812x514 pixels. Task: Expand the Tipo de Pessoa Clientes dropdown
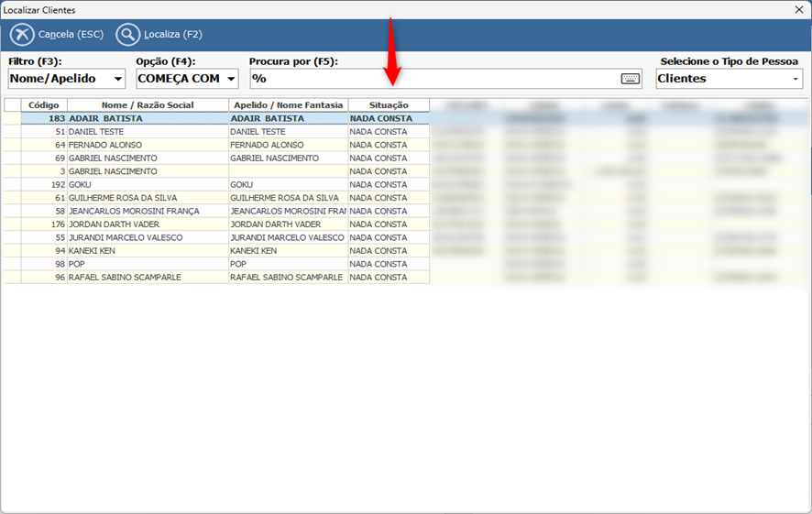[x=796, y=79]
